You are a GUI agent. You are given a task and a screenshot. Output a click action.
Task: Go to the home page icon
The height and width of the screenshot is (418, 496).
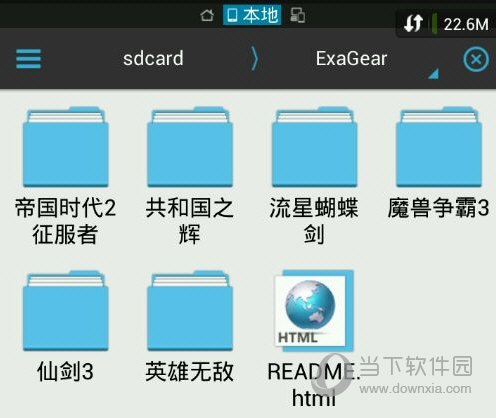[x=207, y=15]
